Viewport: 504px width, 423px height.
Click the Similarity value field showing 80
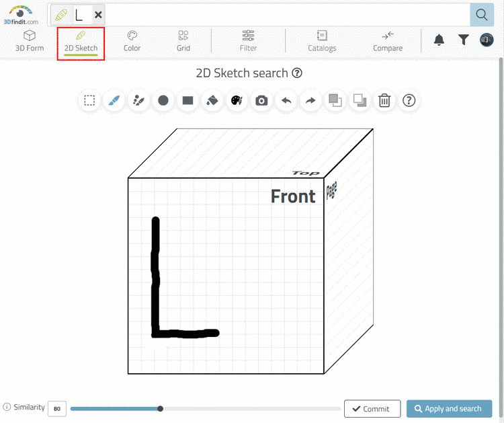click(57, 408)
